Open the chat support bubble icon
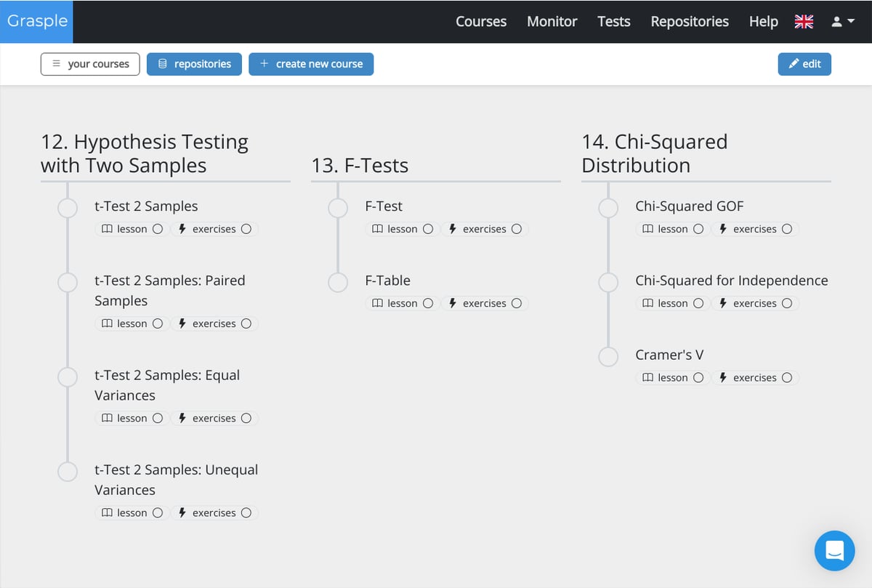This screenshot has width=872, height=588. 834,550
